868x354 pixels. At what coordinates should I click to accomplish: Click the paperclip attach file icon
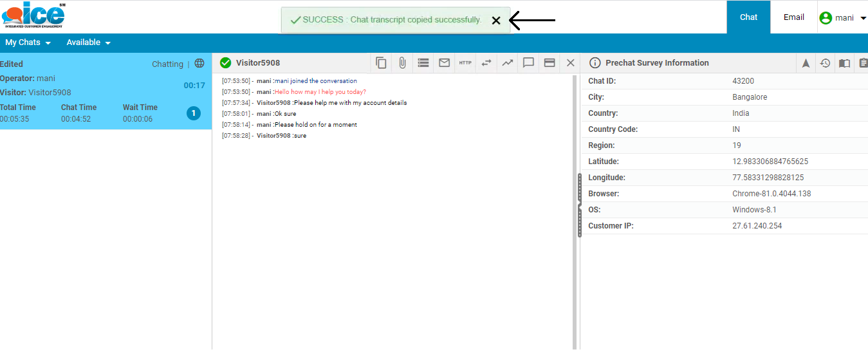[402, 63]
